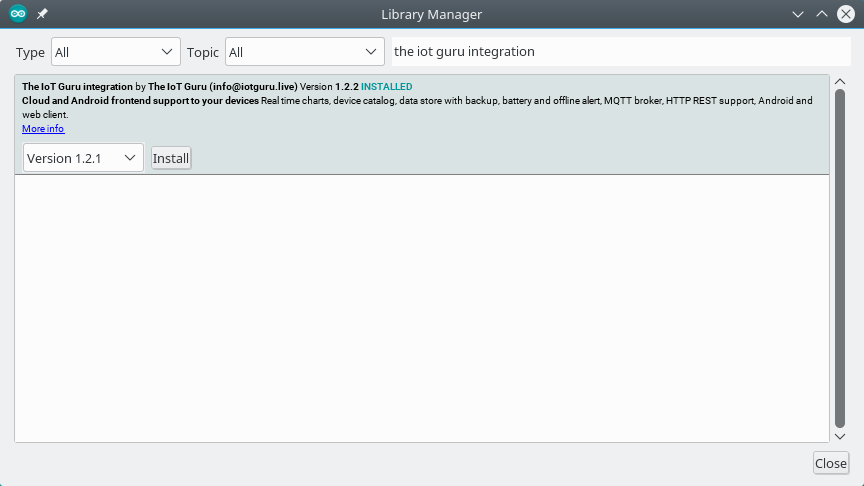Click the INSTALLED status label
This screenshot has height=486, width=864.
tap(386, 87)
